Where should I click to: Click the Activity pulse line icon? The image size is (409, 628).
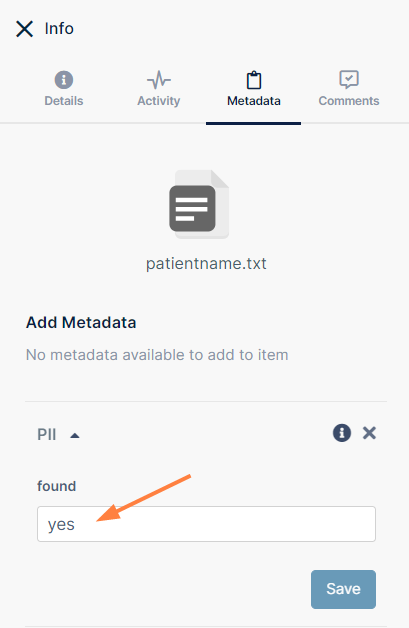coord(159,80)
